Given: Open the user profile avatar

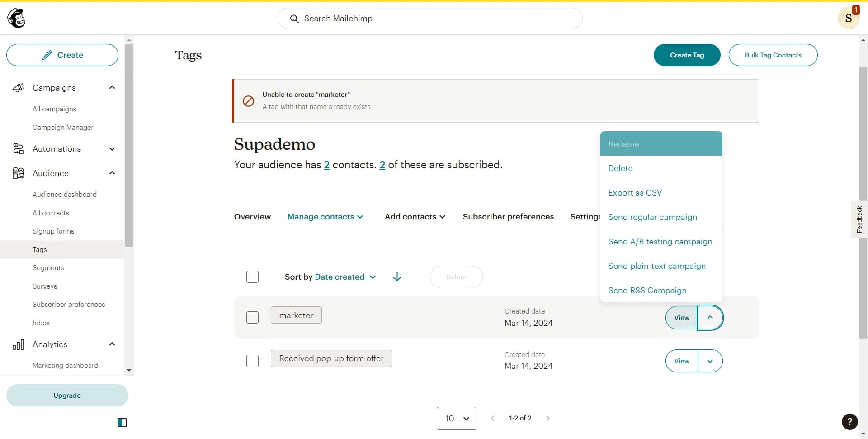Looking at the screenshot, I should [848, 19].
